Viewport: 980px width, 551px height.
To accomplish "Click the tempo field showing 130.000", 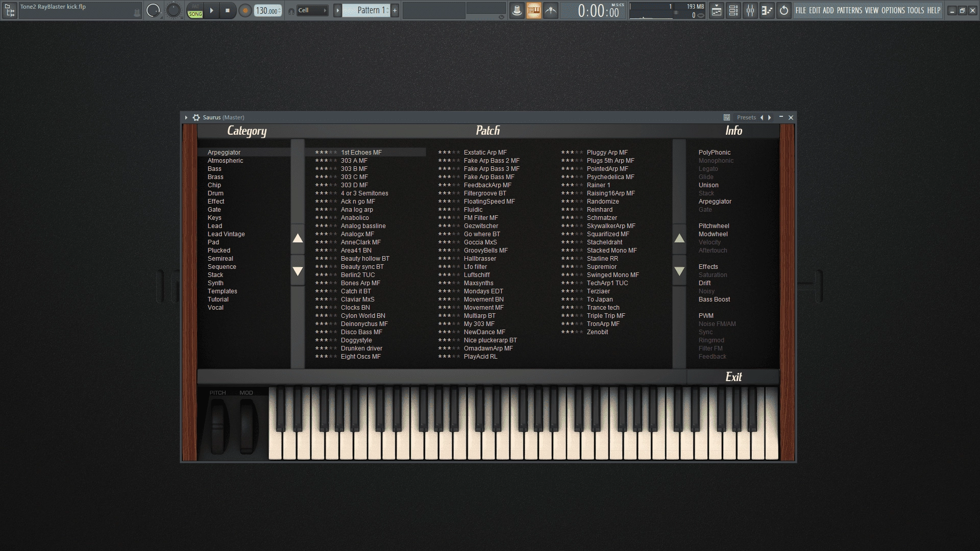I will (268, 11).
